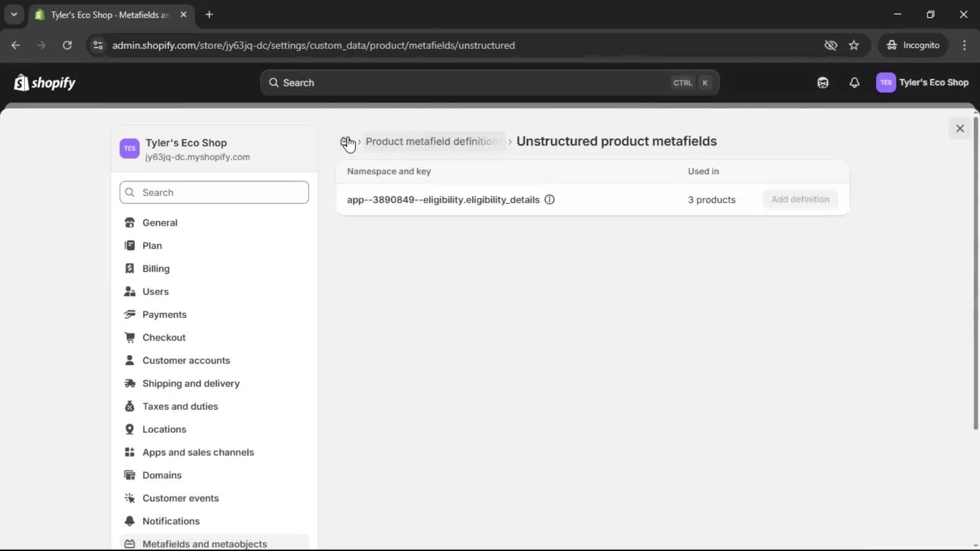Open the Sidekick assistant icon
This screenshot has height=551, width=980.
[x=822, y=83]
